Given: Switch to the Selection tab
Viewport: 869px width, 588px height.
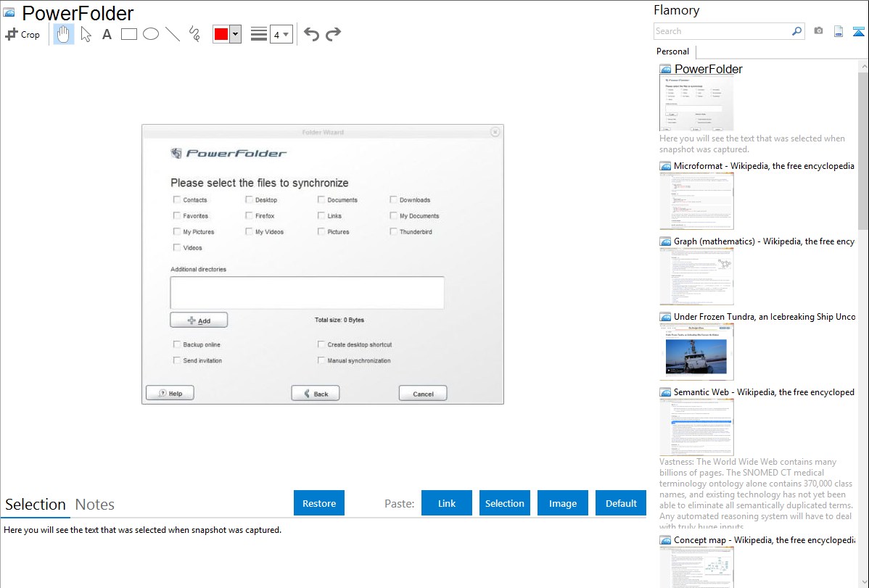Looking at the screenshot, I should (x=36, y=505).
